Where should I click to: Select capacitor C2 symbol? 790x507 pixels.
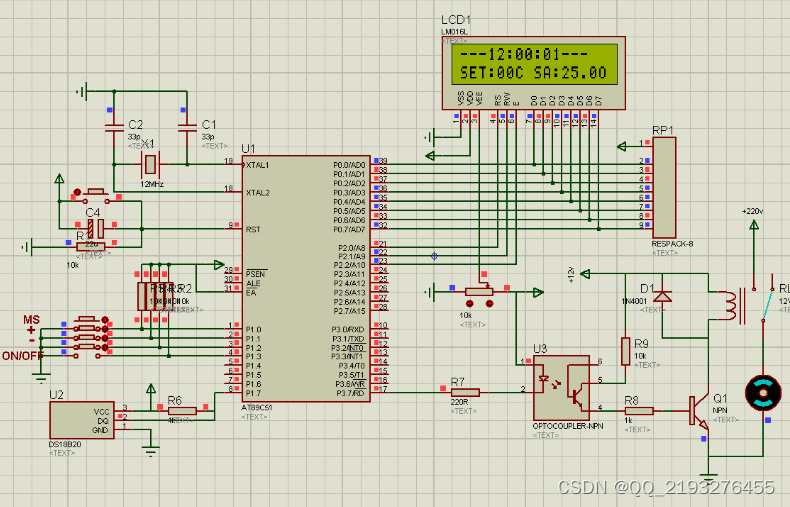click(x=114, y=128)
